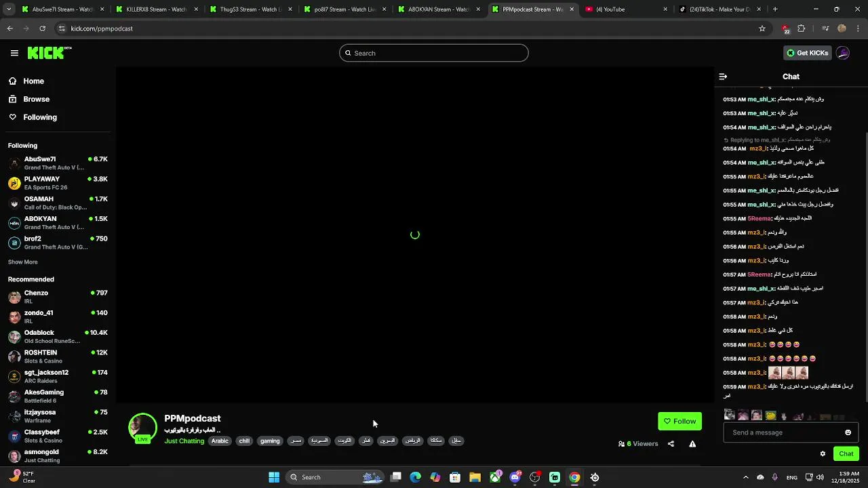Click the PPMpodcast channel name
Screen dimensions: 868x488
tap(192, 418)
